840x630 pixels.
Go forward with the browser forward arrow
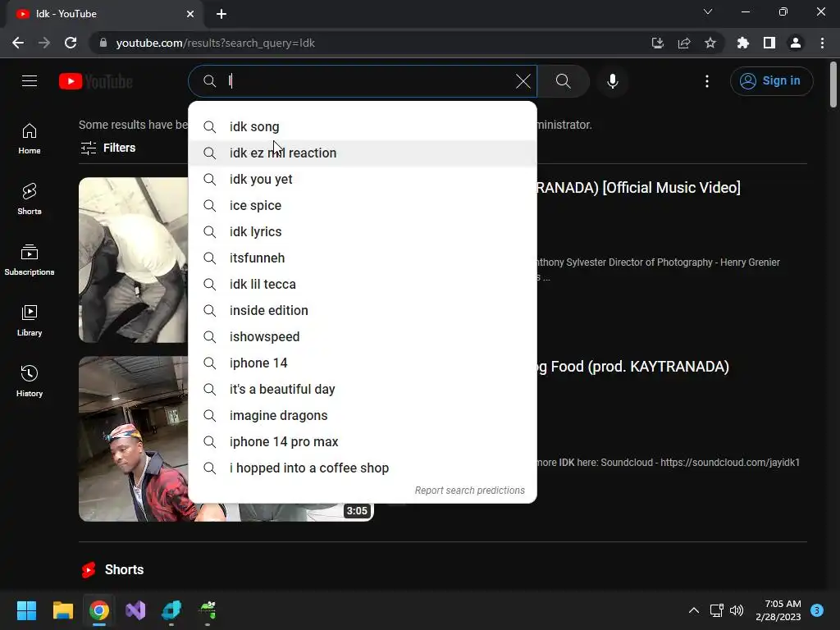(x=44, y=43)
